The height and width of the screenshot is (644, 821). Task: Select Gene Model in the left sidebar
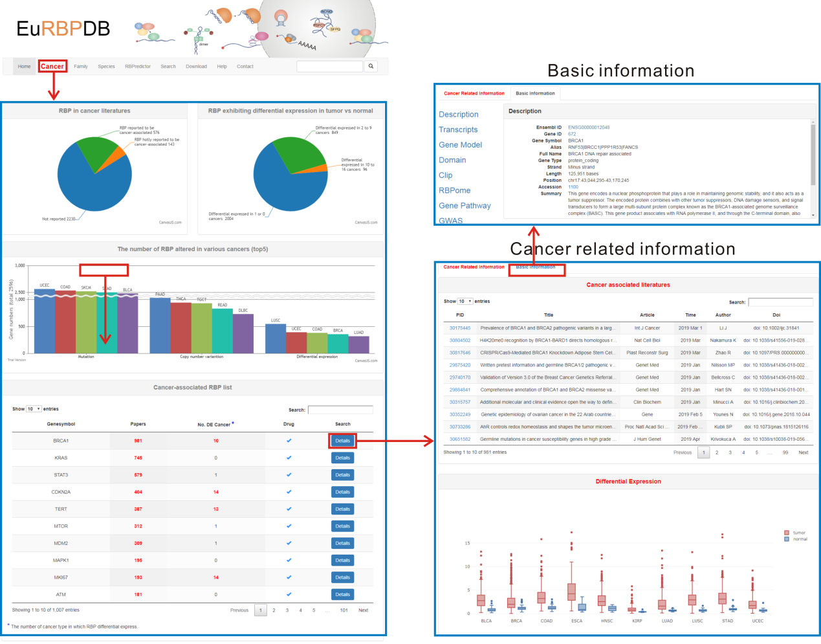coord(460,145)
